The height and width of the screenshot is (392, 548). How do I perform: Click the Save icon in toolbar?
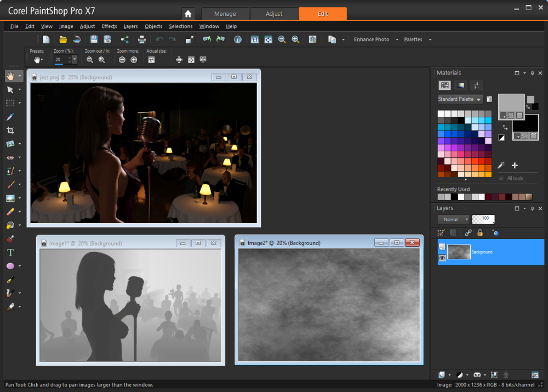coord(94,39)
